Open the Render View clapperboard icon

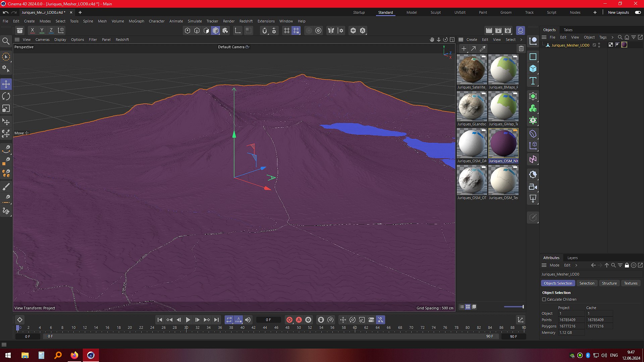tap(489, 31)
